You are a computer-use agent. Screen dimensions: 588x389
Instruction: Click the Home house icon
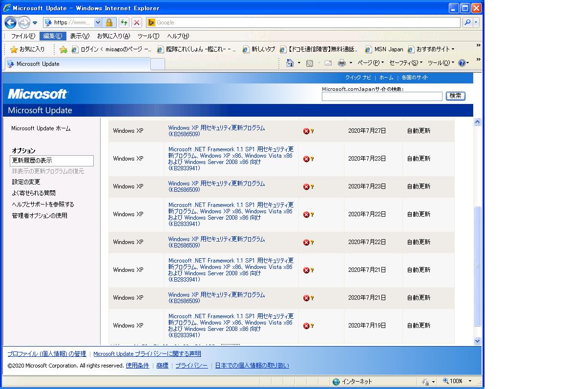[290, 63]
